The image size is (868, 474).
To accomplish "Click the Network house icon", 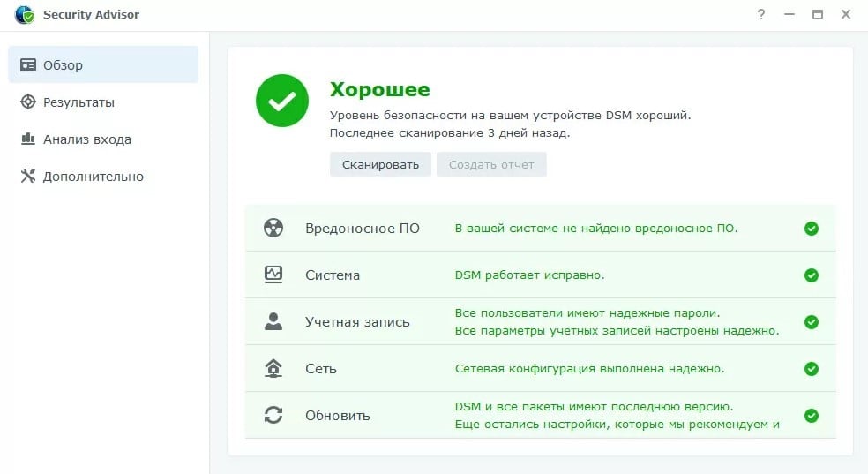I will (x=273, y=368).
